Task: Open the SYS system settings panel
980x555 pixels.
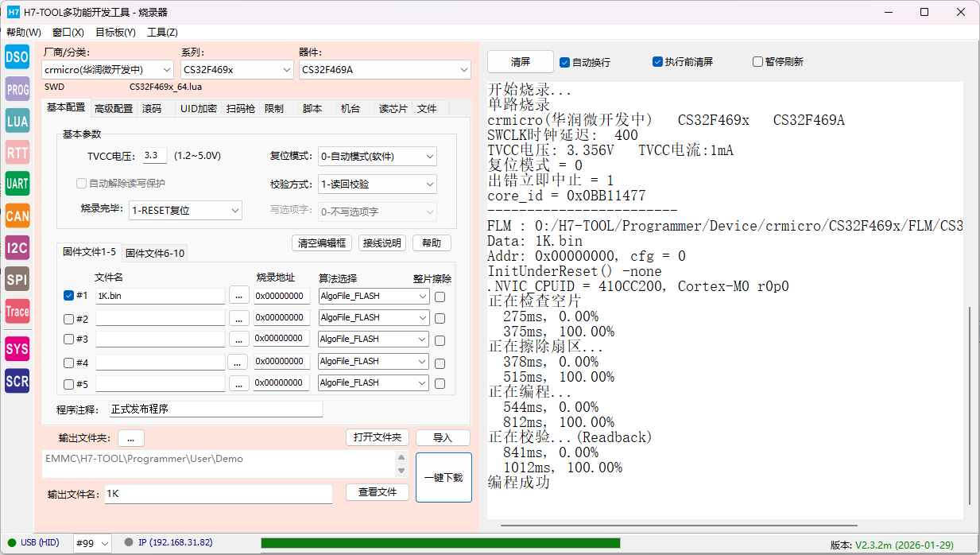Action: 17,348
